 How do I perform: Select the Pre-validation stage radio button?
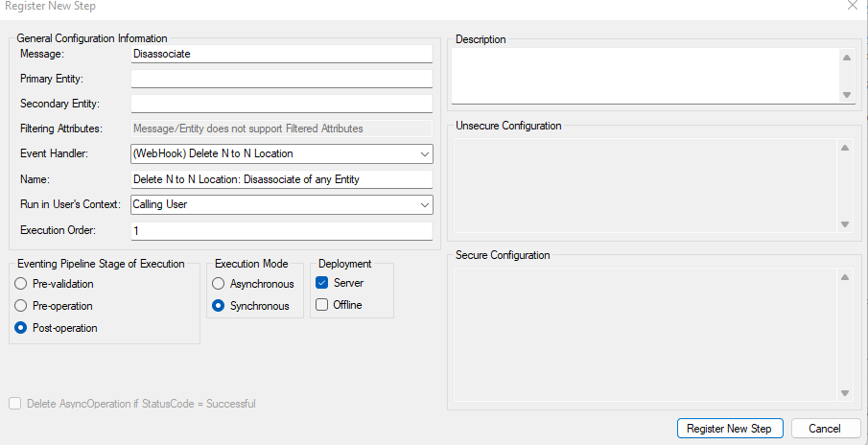(x=22, y=284)
